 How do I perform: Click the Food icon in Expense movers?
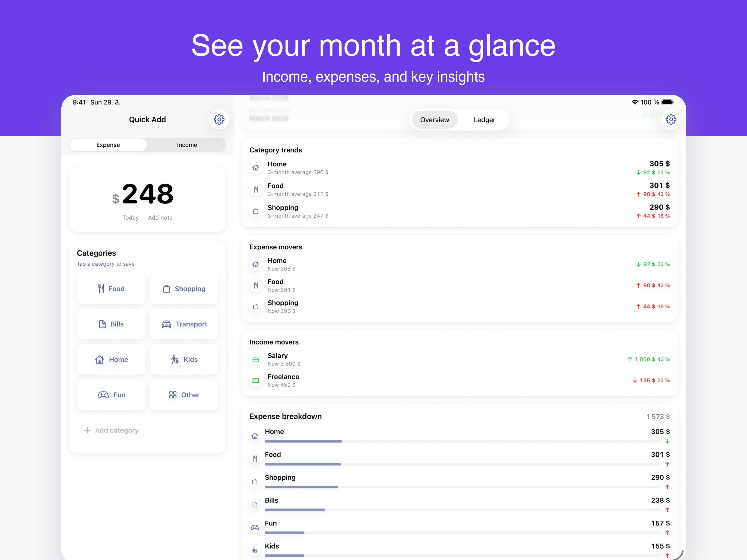[256, 286]
